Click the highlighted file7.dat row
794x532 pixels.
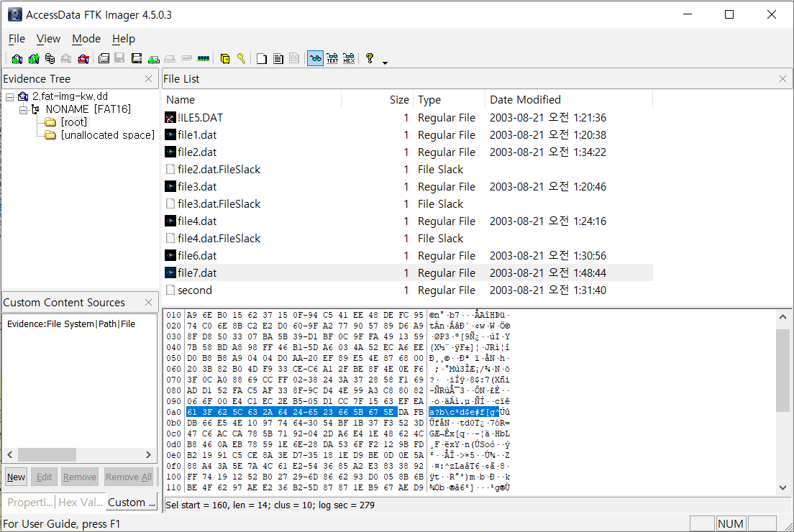tap(408, 273)
